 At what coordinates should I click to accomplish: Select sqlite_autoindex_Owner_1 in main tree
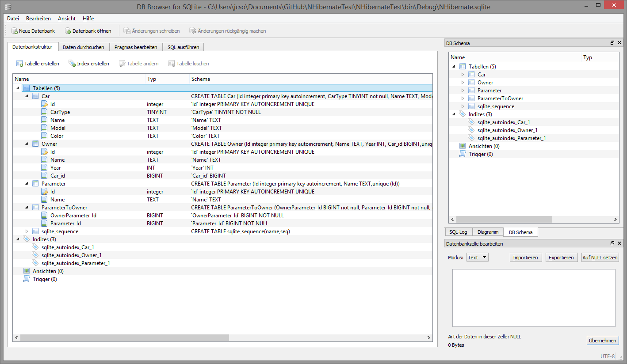72,255
